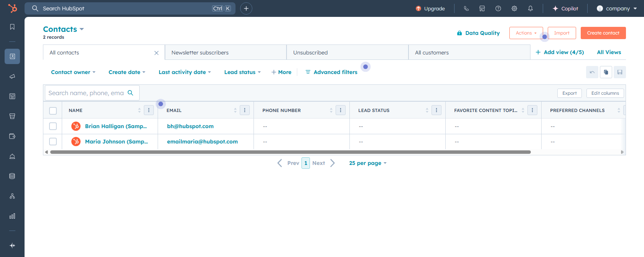This screenshot has height=257, width=644.
Task: Click the plus quick-create button
Action: point(246,8)
